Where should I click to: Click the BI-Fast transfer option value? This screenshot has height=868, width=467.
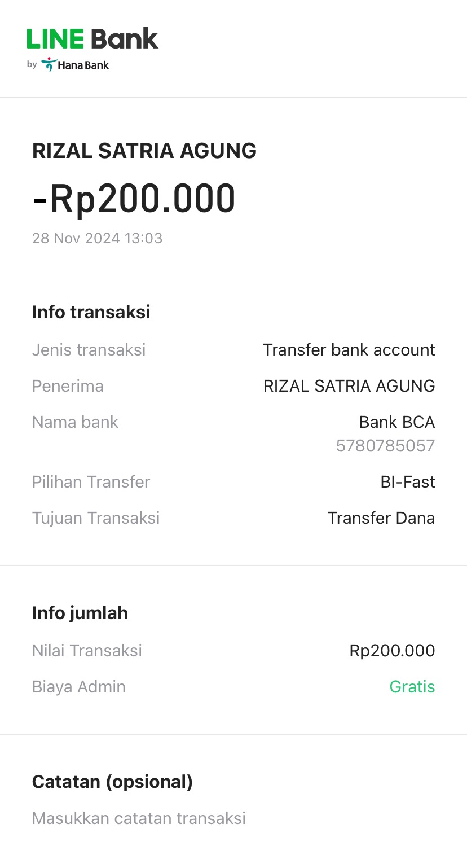tap(407, 482)
